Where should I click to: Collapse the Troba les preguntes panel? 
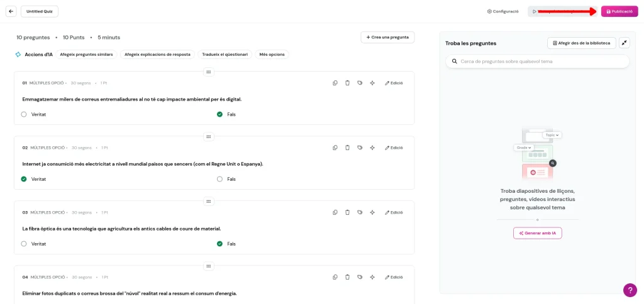pos(624,43)
